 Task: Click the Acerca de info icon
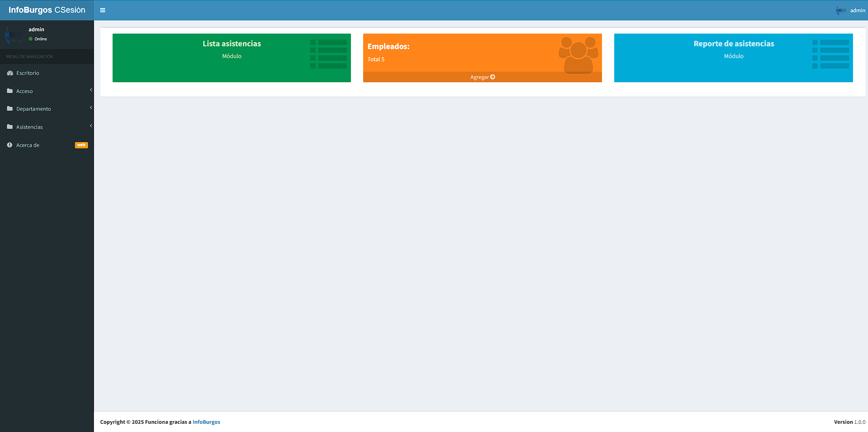pos(10,145)
